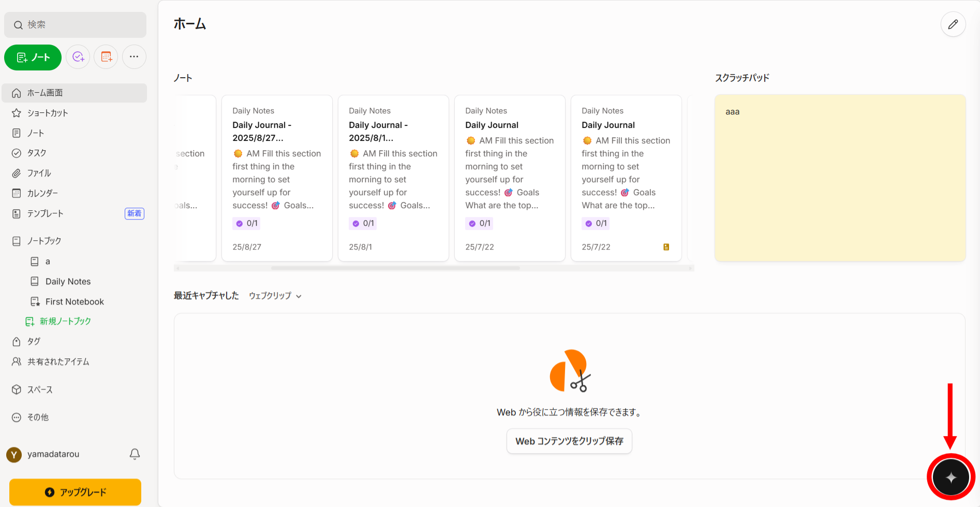This screenshot has height=507, width=980.
Task: Click the yamadatarou account avatar
Action: [x=13, y=454]
